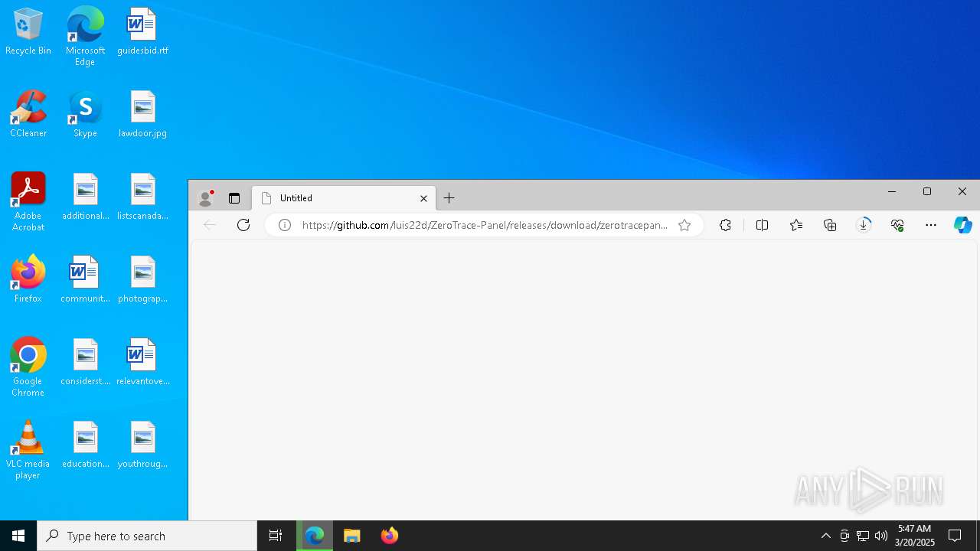The image size is (980, 551).
Task: Open Task View on taskbar
Action: [276, 536]
